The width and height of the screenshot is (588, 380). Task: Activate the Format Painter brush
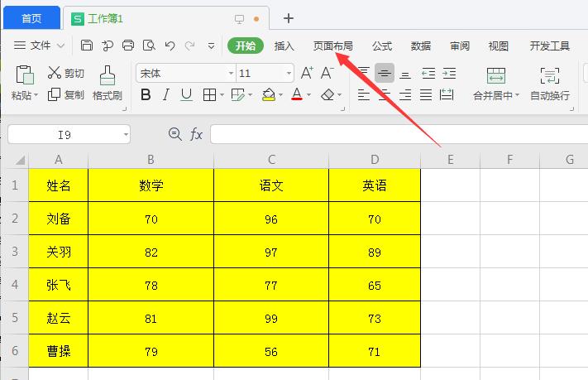pyautogui.click(x=108, y=75)
